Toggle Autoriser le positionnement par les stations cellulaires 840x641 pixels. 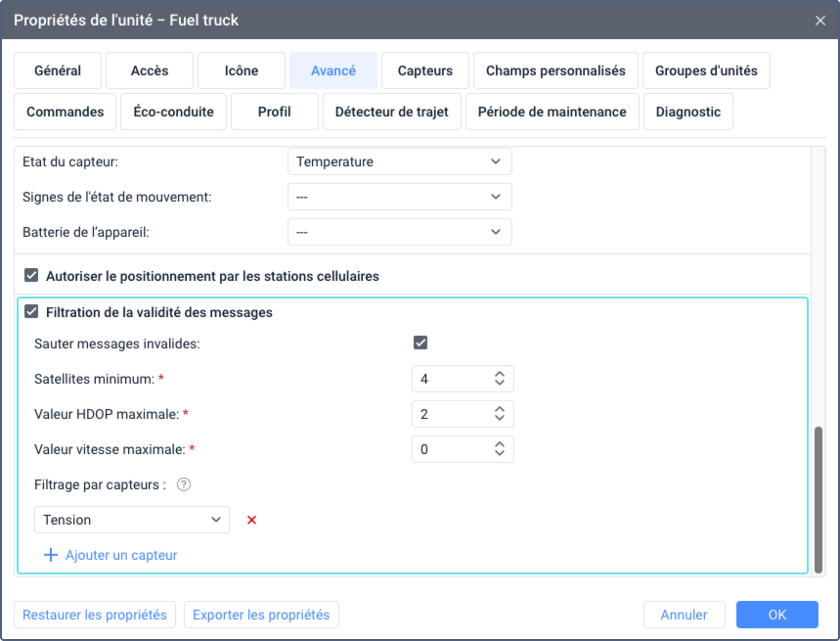click(x=31, y=276)
